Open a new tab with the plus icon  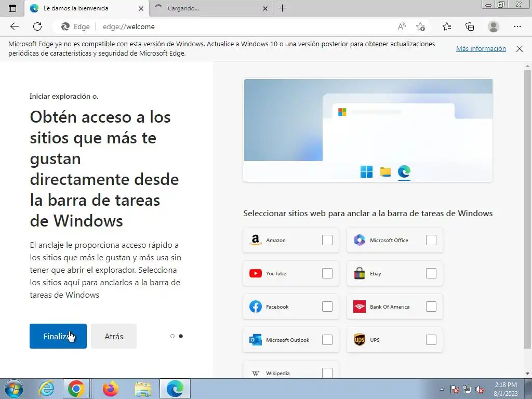point(282,8)
